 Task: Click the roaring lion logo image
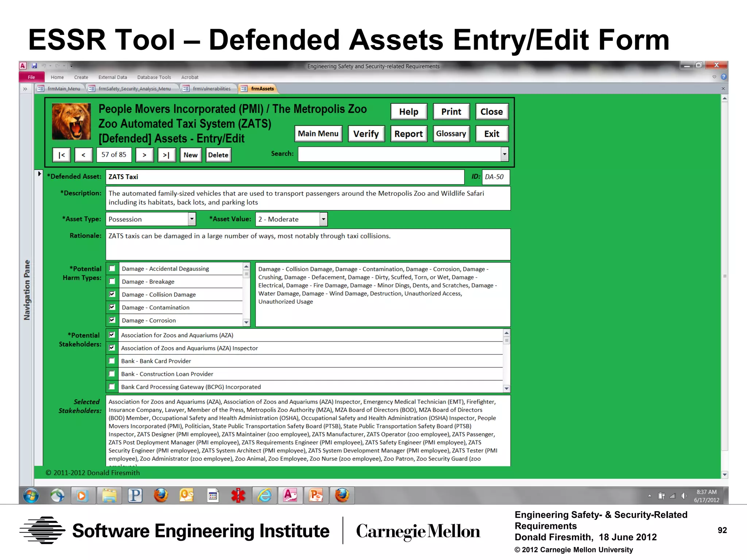click(x=71, y=121)
